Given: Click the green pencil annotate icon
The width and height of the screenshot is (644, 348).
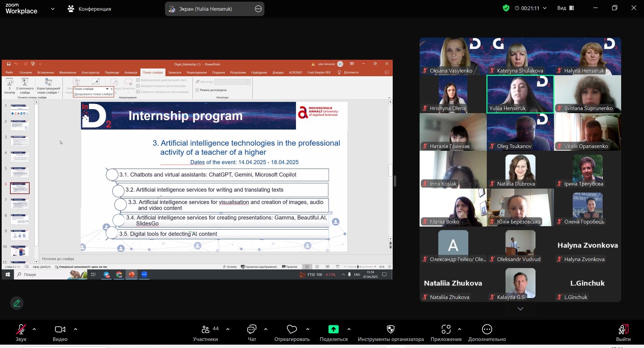Looking at the screenshot, I should click(17, 303).
